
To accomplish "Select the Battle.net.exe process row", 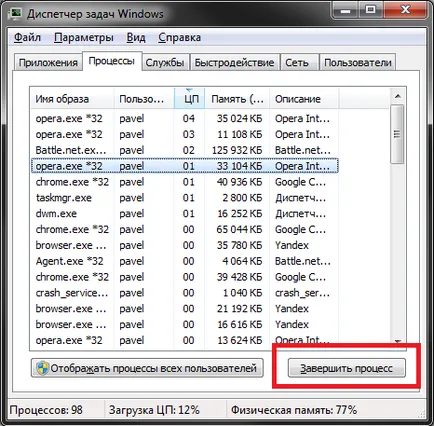I will click(185, 150).
